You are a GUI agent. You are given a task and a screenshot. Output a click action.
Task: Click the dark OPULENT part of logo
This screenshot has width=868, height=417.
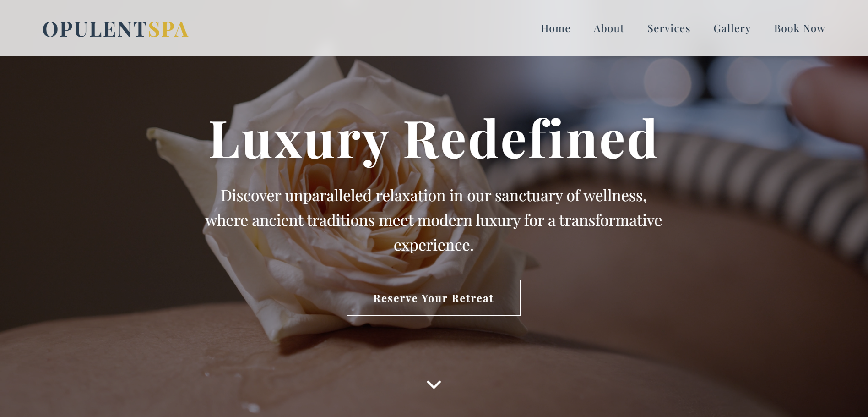(x=95, y=29)
